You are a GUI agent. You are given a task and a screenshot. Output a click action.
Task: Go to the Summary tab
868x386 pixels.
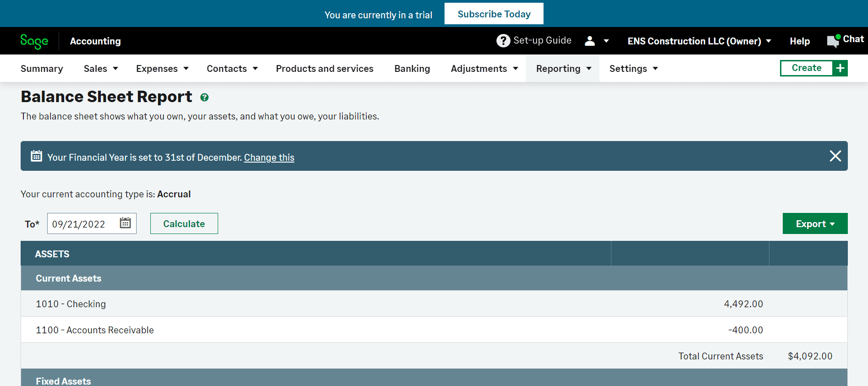(42, 69)
